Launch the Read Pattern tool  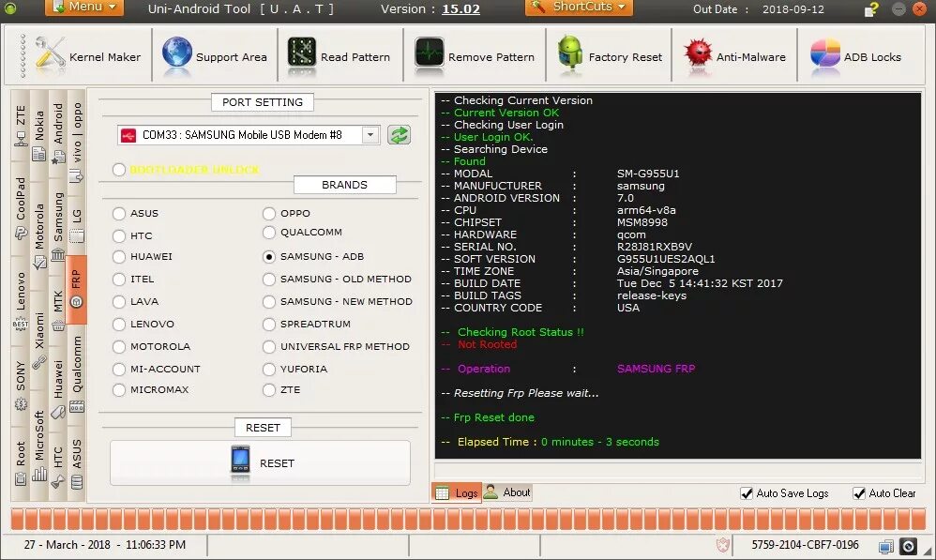338,56
